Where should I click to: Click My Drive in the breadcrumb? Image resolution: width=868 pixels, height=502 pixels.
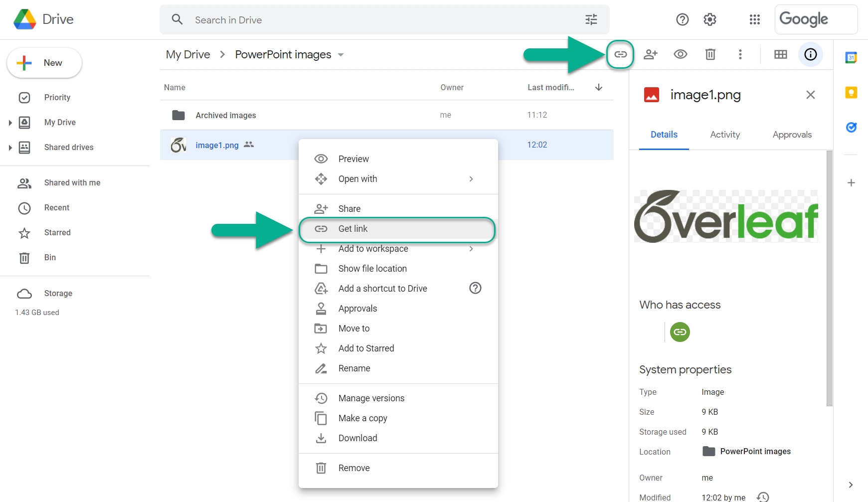[x=188, y=54]
